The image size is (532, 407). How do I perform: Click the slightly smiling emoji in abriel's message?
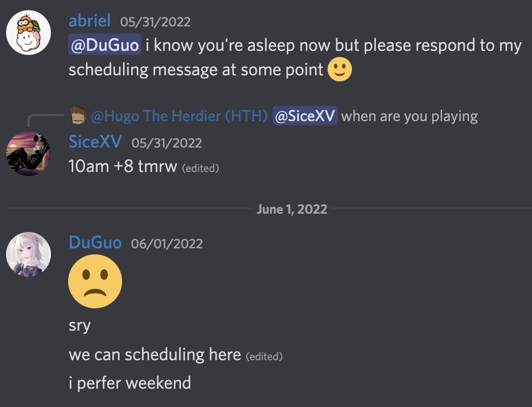tap(340, 69)
